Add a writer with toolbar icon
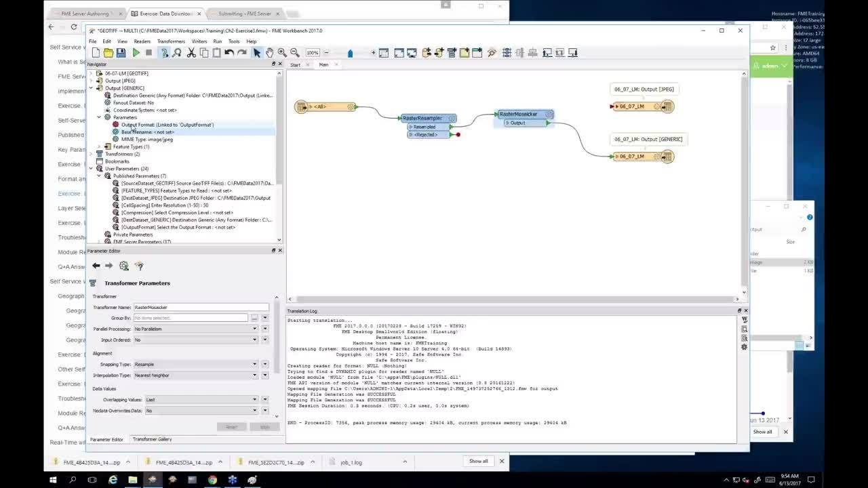 click(x=439, y=53)
